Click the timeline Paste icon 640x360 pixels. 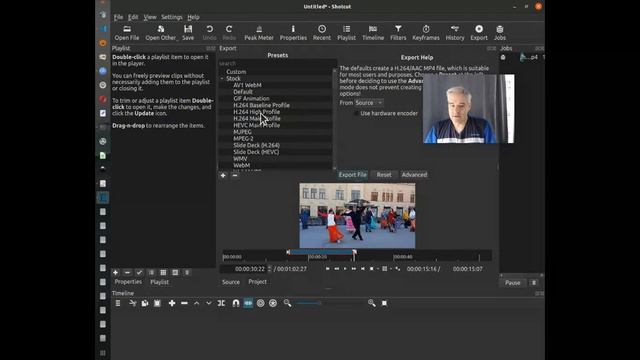[157, 303]
